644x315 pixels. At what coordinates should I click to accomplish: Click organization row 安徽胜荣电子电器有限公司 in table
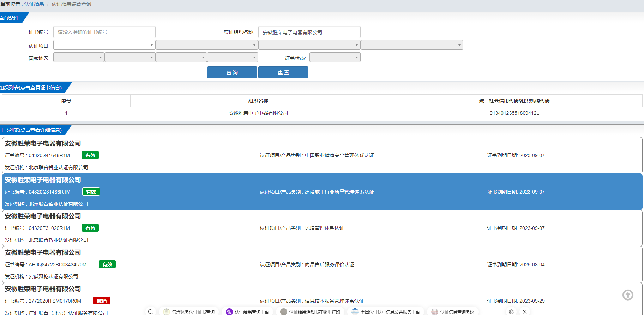coord(258,113)
